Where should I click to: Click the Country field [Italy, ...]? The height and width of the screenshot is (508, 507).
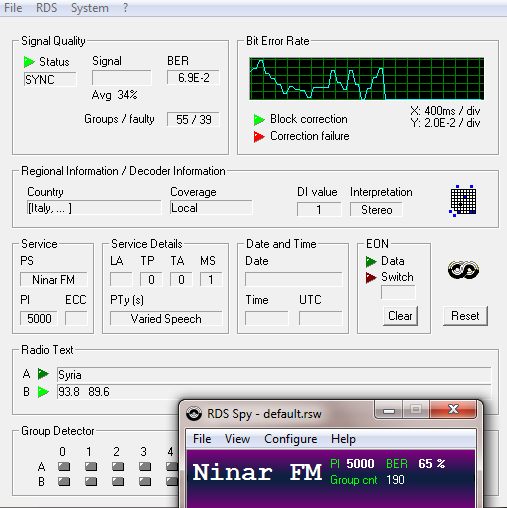tap(94, 208)
